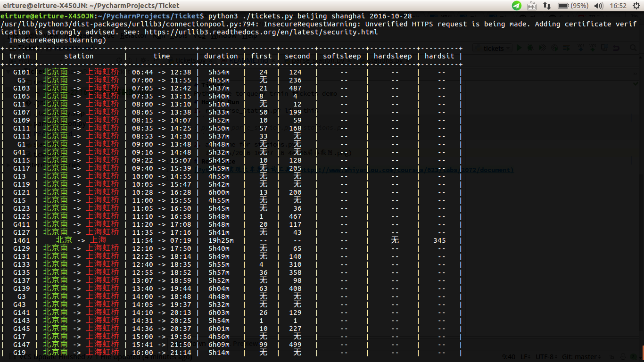Viewport: 644px width, 362px height.
Task: Click train number G101
Action: pos(21,72)
